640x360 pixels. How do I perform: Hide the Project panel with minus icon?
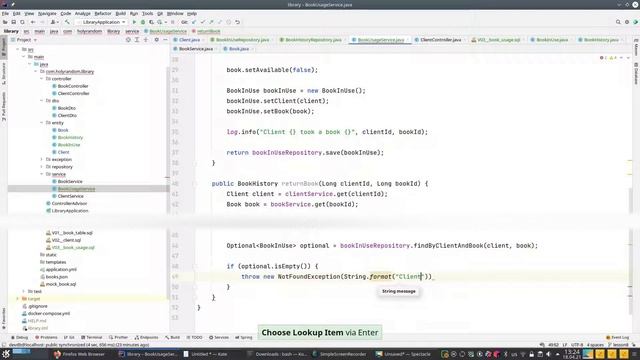pos(165,40)
